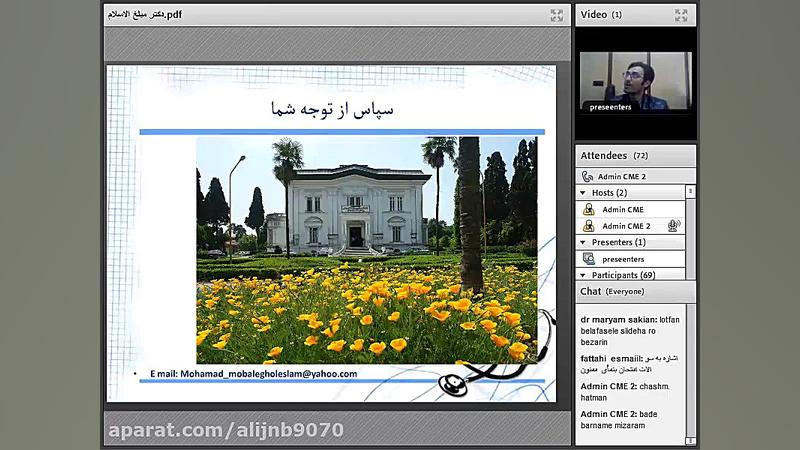
Task: Maximize the Video pod
Action: click(681, 15)
